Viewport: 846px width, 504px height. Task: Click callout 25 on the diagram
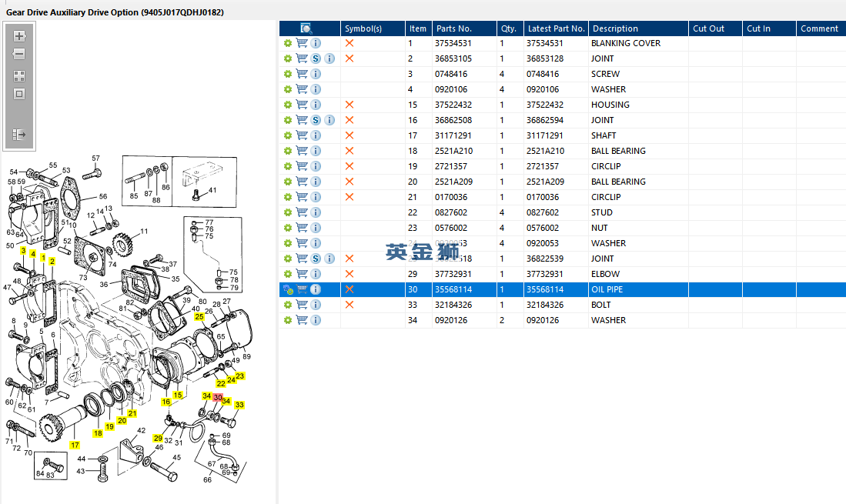coord(199,316)
